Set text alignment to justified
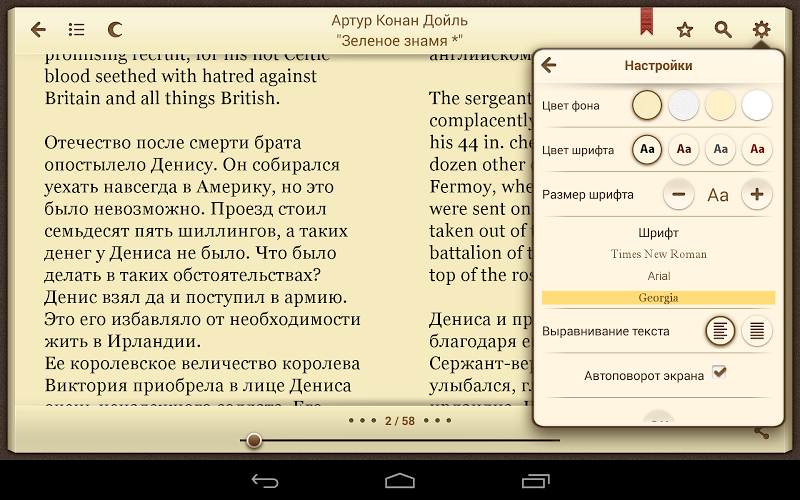Image resolution: width=800 pixels, height=500 pixels. [x=757, y=331]
